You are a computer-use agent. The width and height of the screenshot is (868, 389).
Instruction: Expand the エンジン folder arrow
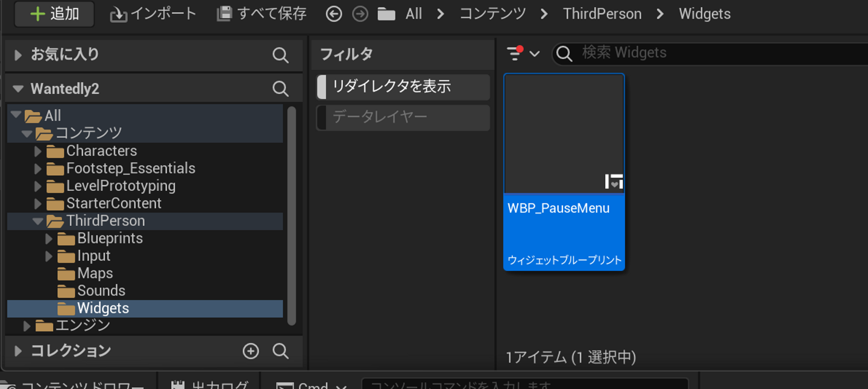[27, 326]
